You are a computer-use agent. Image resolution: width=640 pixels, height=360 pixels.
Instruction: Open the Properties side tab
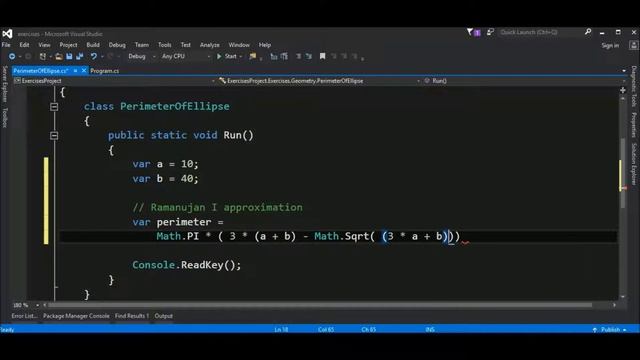pos(634,125)
